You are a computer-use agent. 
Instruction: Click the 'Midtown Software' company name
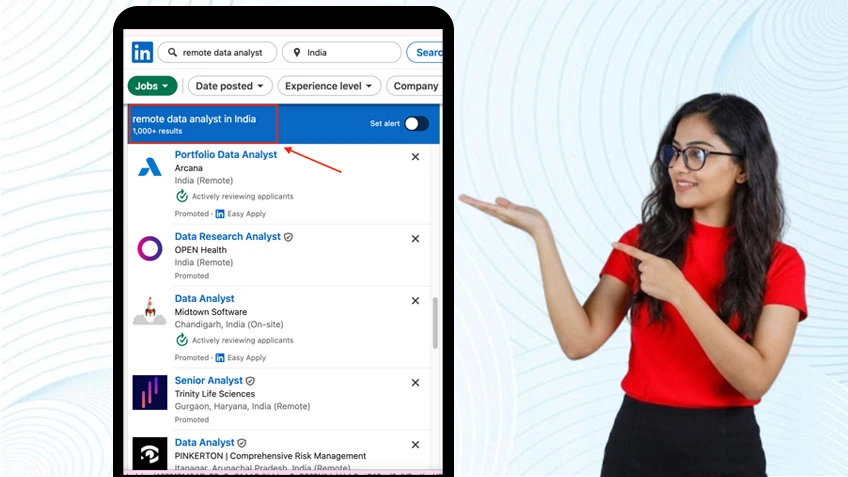[211, 312]
